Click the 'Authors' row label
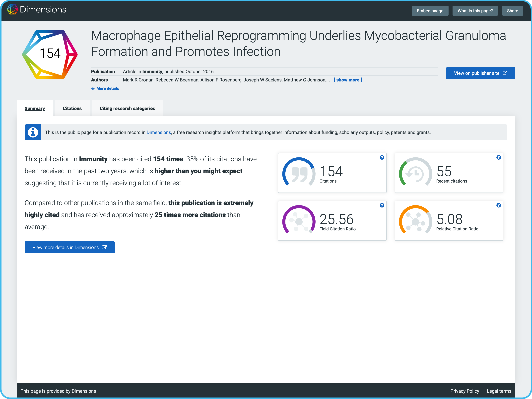The width and height of the screenshot is (532, 399). [x=99, y=80]
